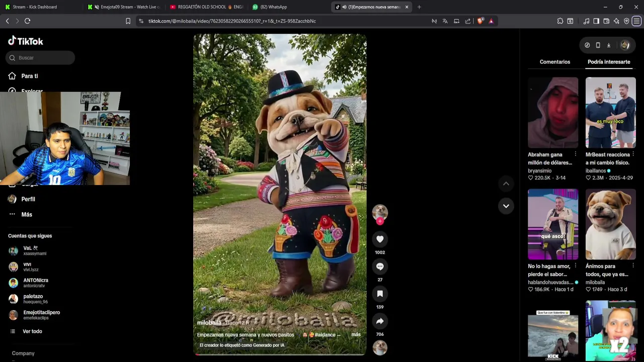Click the Brave Rewards triangle icon
644x362 pixels.
coord(491,21)
